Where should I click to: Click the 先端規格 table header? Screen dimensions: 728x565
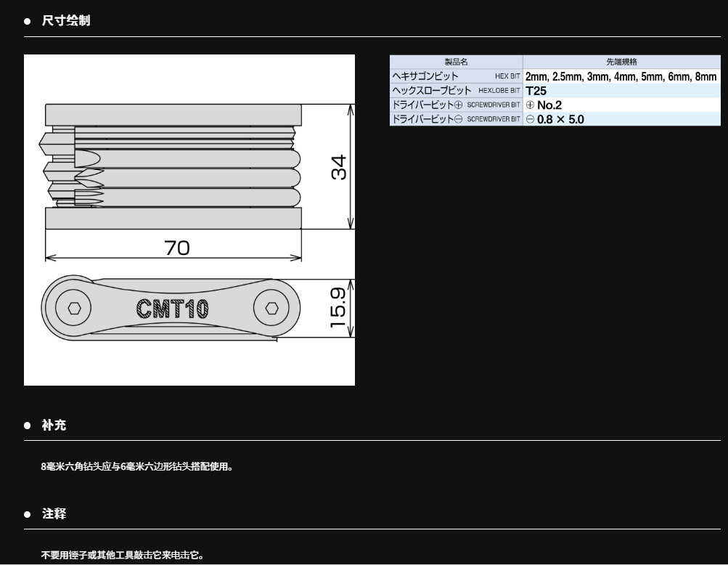[x=621, y=62]
